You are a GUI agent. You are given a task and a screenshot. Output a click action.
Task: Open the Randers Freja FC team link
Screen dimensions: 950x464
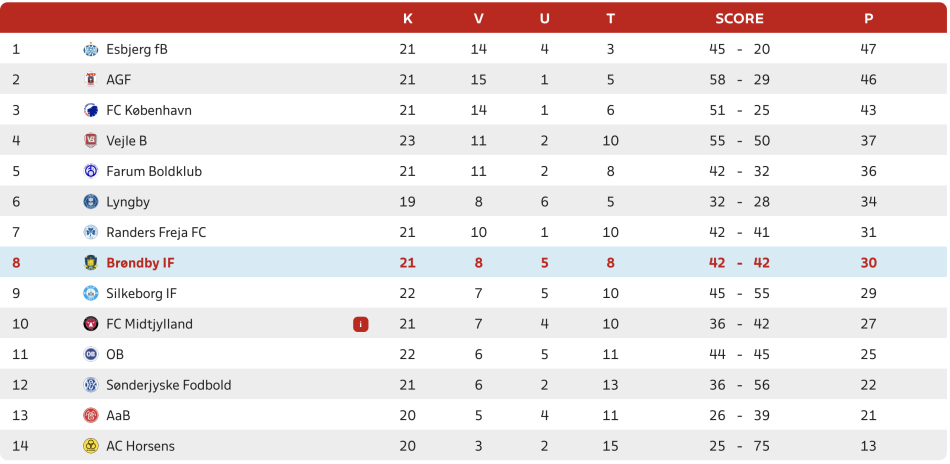[156, 233]
